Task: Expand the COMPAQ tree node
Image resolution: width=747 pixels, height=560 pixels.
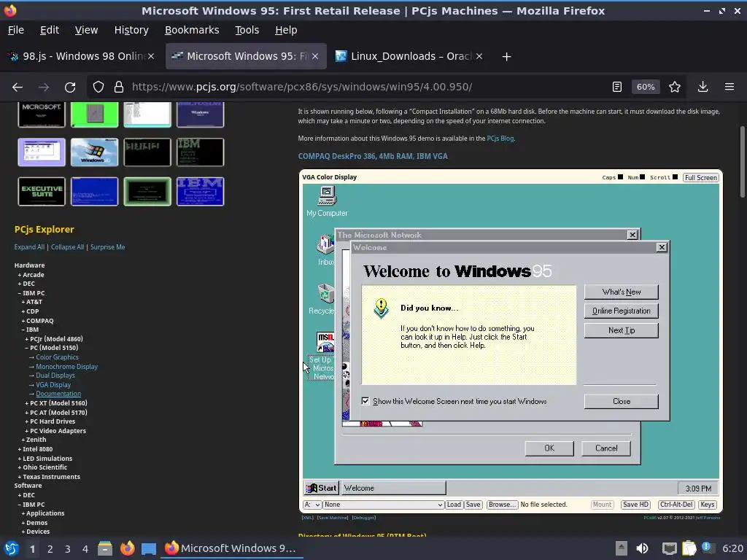Action: tap(38, 321)
